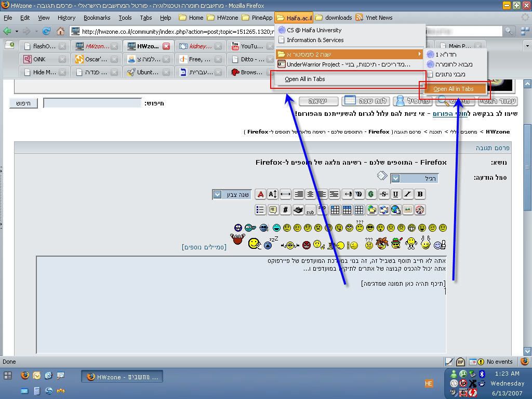Apply italic formatting in the post editor
The width and height of the screenshot is (532, 399).
tap(407, 194)
